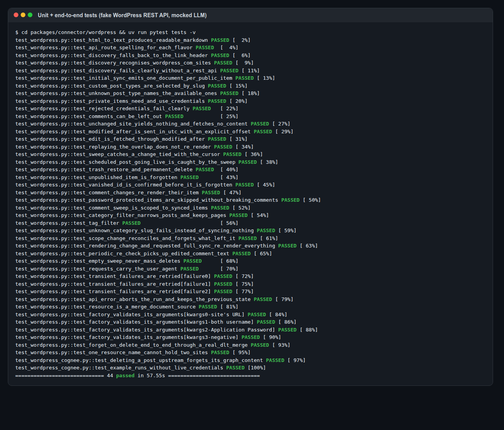Close the terminal window with the red button
This screenshot has height=430, width=504.
[16, 15]
